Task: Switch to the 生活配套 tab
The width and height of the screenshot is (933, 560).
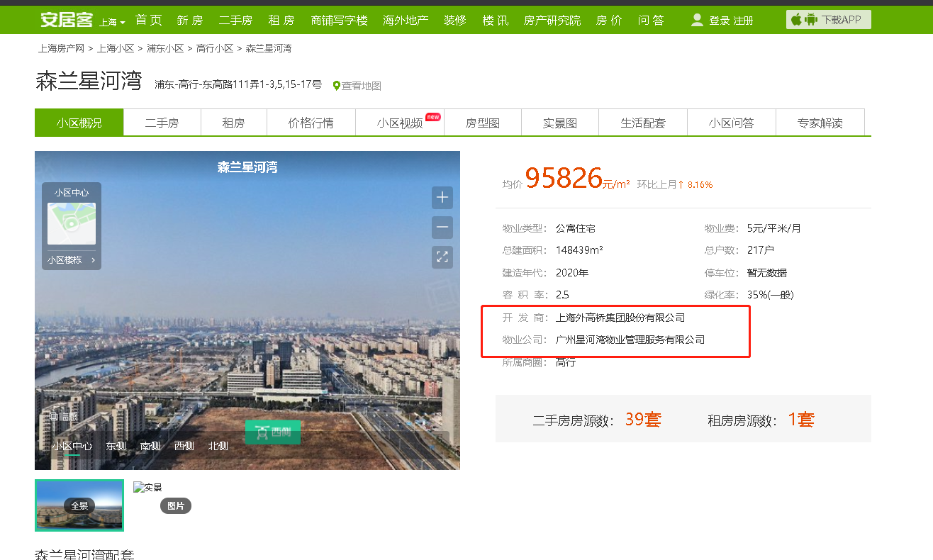Action: pyautogui.click(x=643, y=123)
